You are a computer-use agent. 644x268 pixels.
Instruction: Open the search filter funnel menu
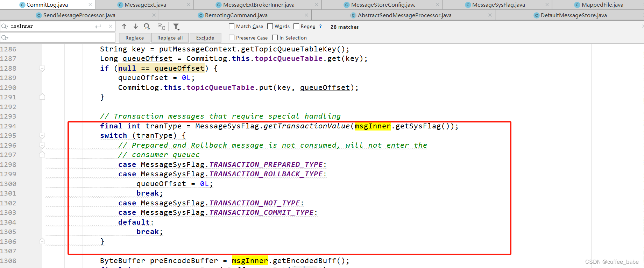click(x=176, y=27)
